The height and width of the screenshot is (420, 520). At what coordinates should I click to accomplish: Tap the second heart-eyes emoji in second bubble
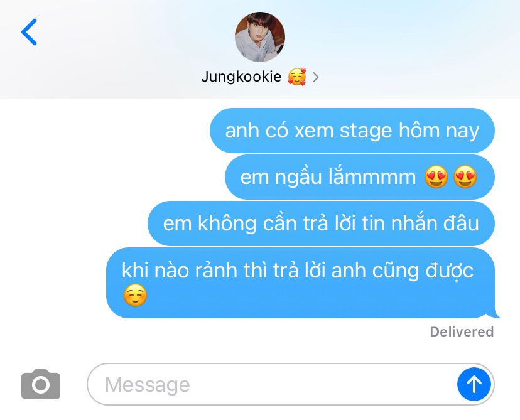(465, 176)
